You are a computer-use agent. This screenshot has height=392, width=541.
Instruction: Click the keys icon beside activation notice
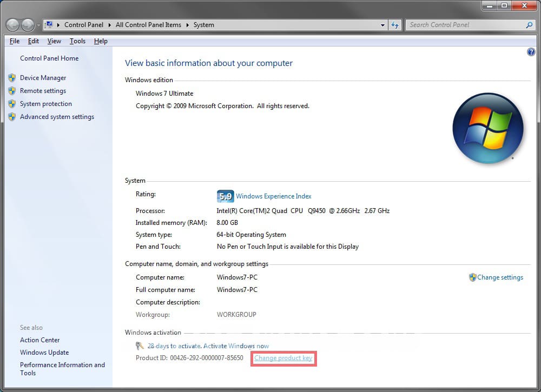point(140,346)
